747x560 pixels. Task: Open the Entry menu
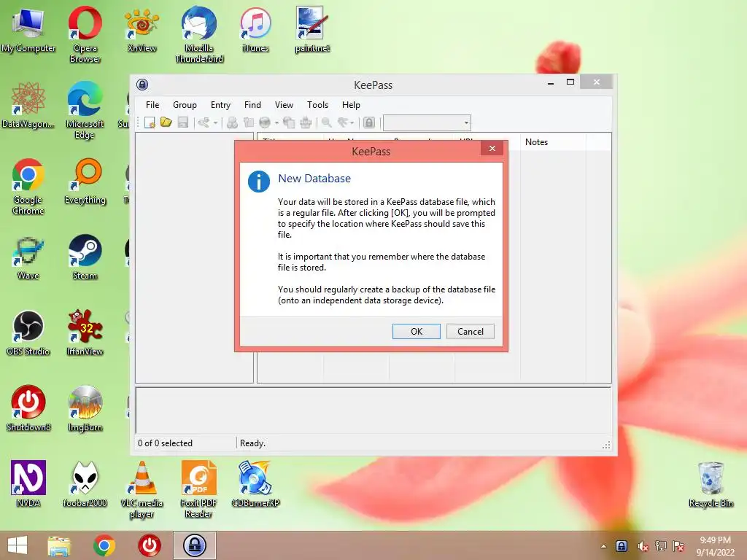pos(220,105)
